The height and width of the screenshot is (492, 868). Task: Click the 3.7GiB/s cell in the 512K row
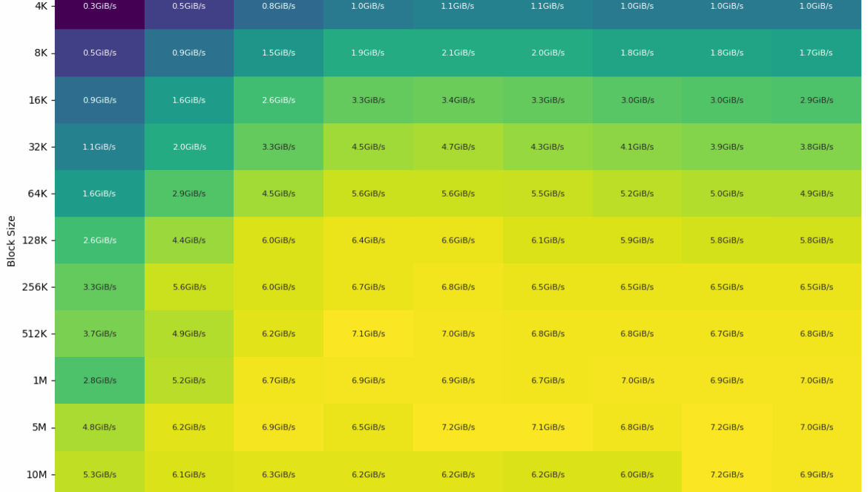[x=99, y=334]
